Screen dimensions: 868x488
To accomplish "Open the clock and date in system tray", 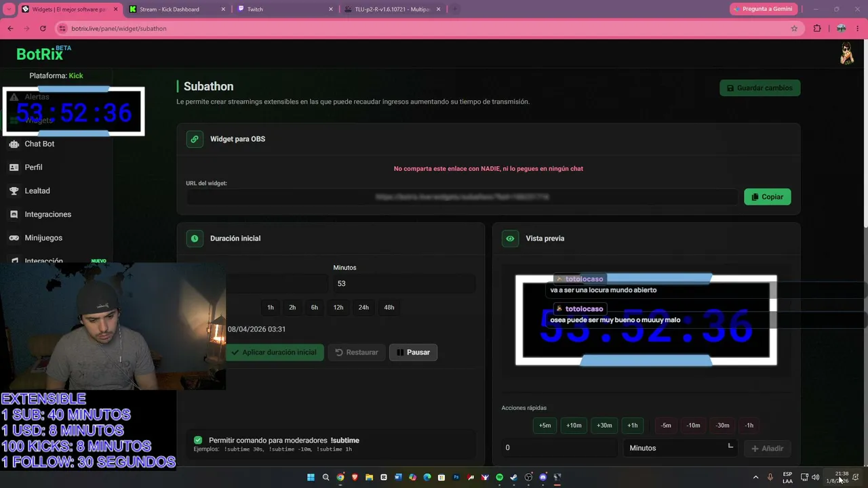I will coord(841,477).
